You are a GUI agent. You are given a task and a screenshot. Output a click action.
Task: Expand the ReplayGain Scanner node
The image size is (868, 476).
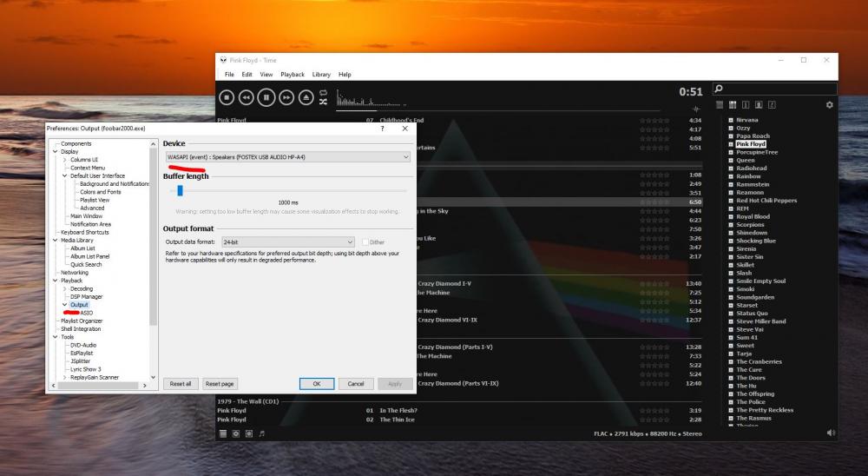point(65,377)
